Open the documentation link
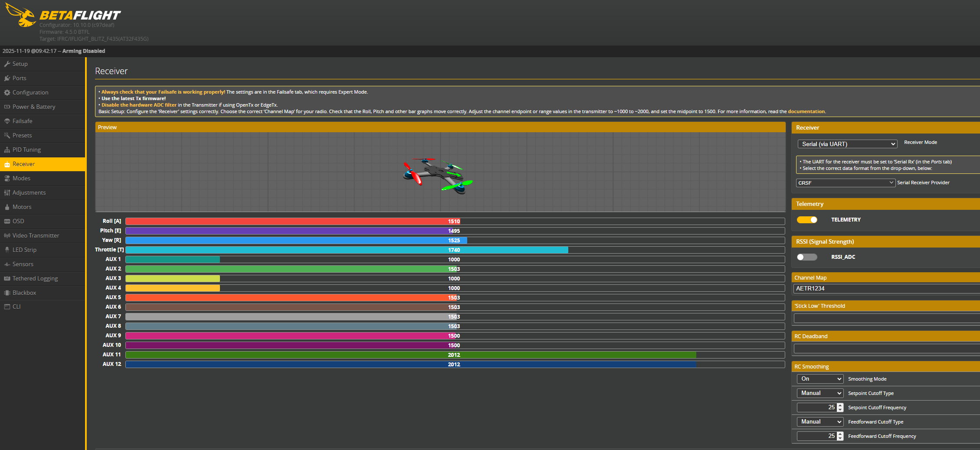The width and height of the screenshot is (980, 450). (x=806, y=111)
